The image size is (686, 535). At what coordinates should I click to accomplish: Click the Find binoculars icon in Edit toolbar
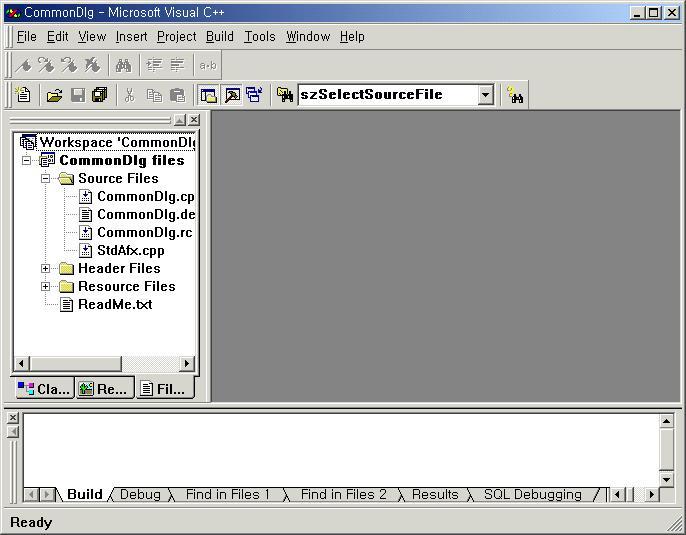coord(123,65)
